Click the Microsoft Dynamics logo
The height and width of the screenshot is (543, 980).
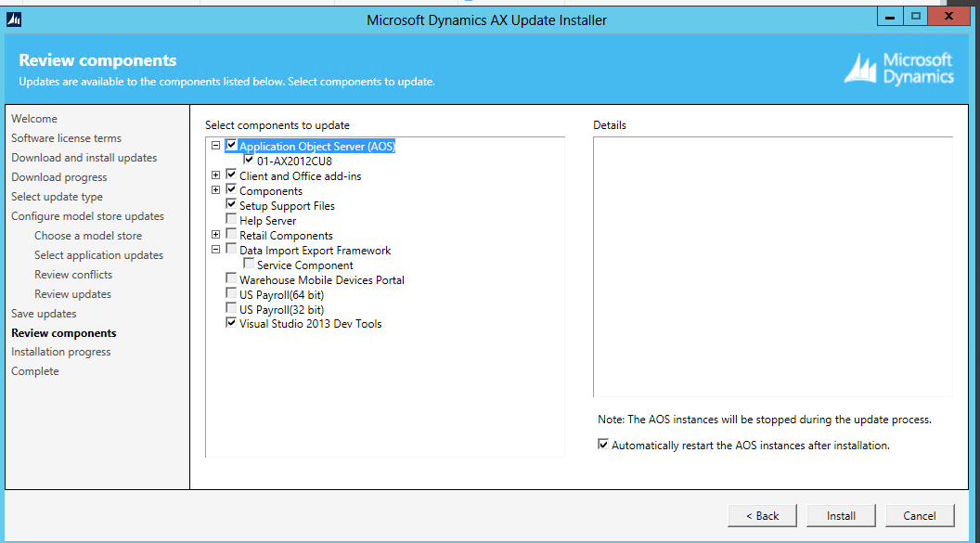point(897,67)
